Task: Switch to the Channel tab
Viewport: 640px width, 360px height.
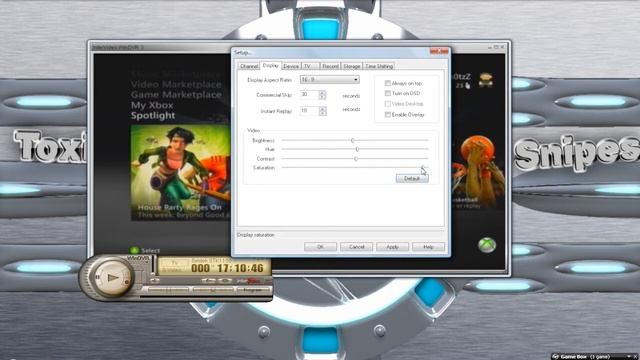Action: pos(249,66)
